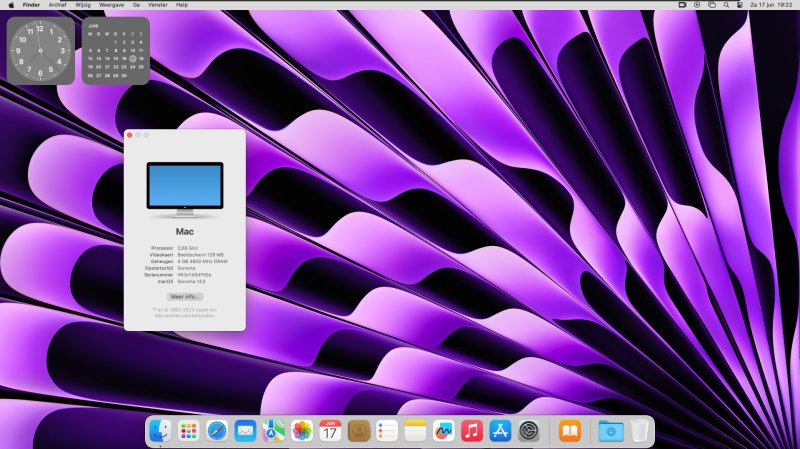Click the Stage Manager windows icon in menu bar
The image size is (800, 449).
[712, 5]
